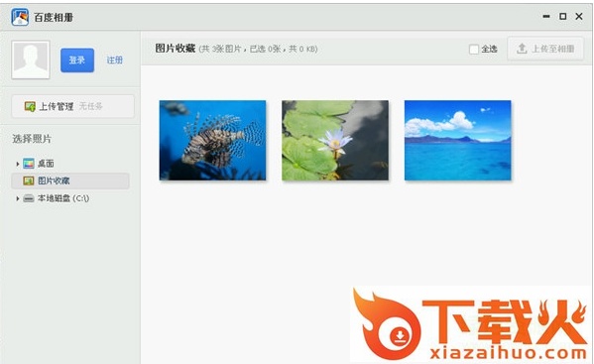Image resolution: width=594 pixels, height=364 pixels.
Task: Select the lionfish photo thumbnail
Action: pyautogui.click(x=212, y=140)
